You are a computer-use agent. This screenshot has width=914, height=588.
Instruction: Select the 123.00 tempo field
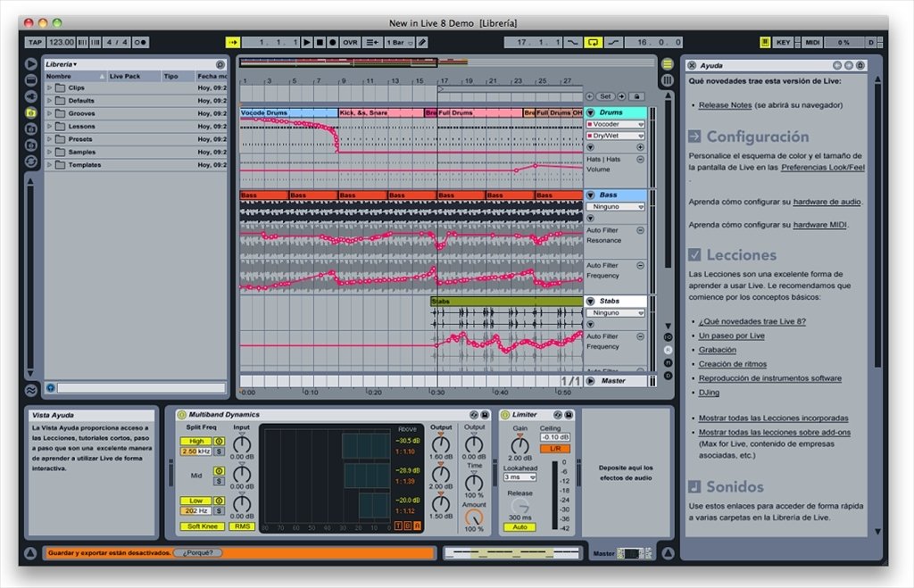point(62,42)
